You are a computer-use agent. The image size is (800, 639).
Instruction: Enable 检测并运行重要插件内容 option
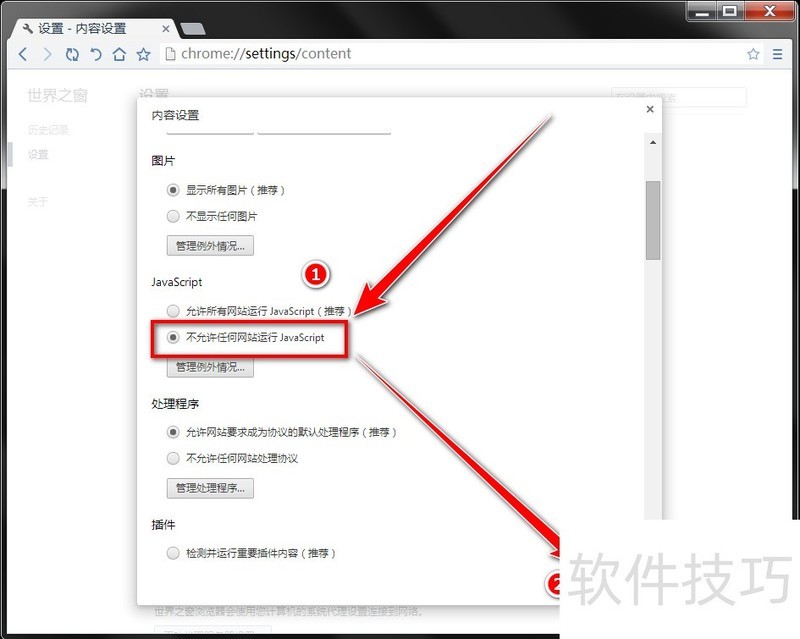click(x=173, y=553)
